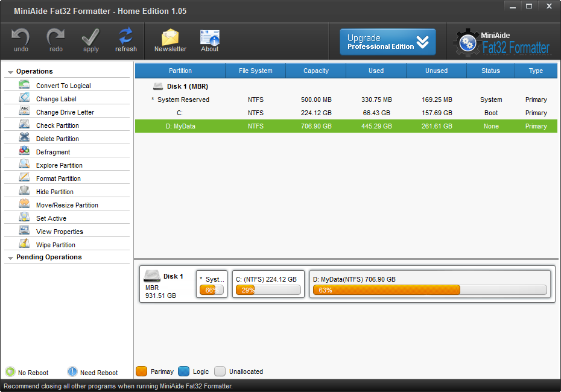Screen dimensions: 561x392
Task: Click C: partition 29% usage bar
Action: [268, 289]
